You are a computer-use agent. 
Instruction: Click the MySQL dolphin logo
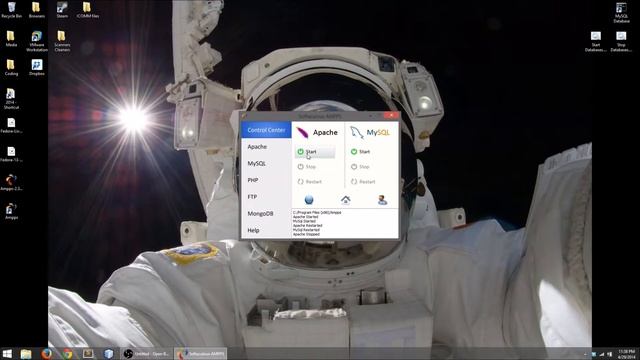pyautogui.click(x=357, y=132)
